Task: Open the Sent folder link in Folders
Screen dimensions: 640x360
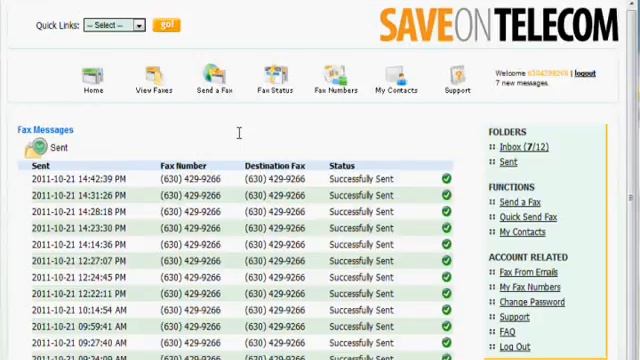Action: pyautogui.click(x=508, y=162)
